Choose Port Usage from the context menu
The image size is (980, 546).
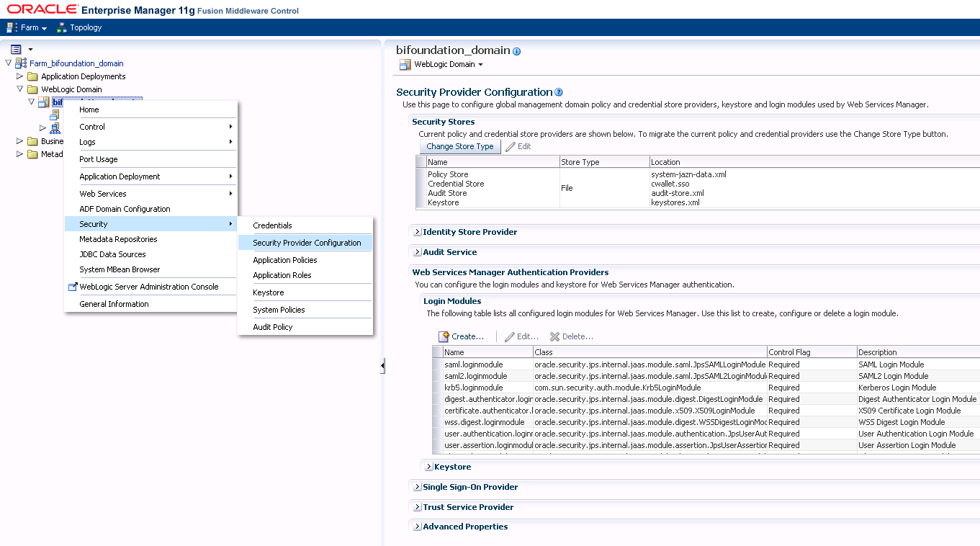[97, 158]
